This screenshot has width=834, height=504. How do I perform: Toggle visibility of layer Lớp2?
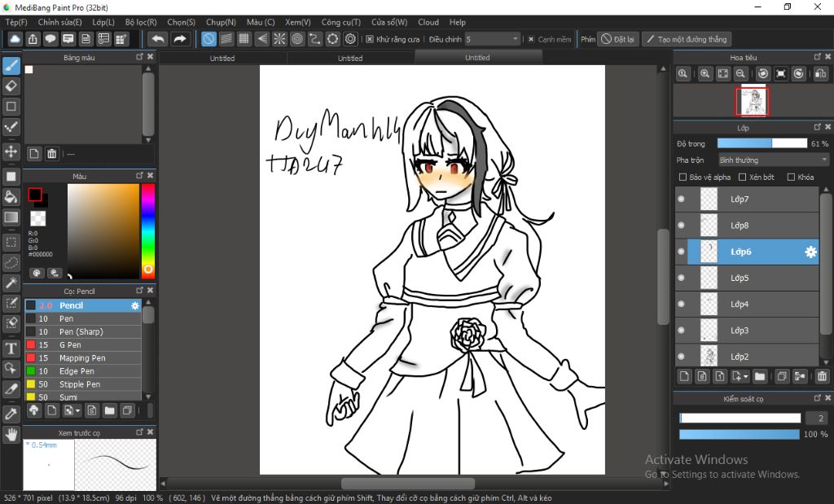682,356
